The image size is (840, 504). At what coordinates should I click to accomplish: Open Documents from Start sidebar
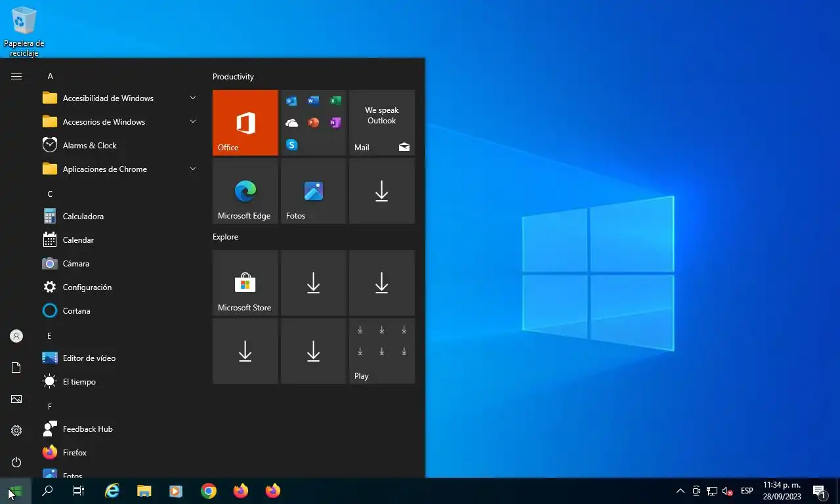click(x=16, y=367)
